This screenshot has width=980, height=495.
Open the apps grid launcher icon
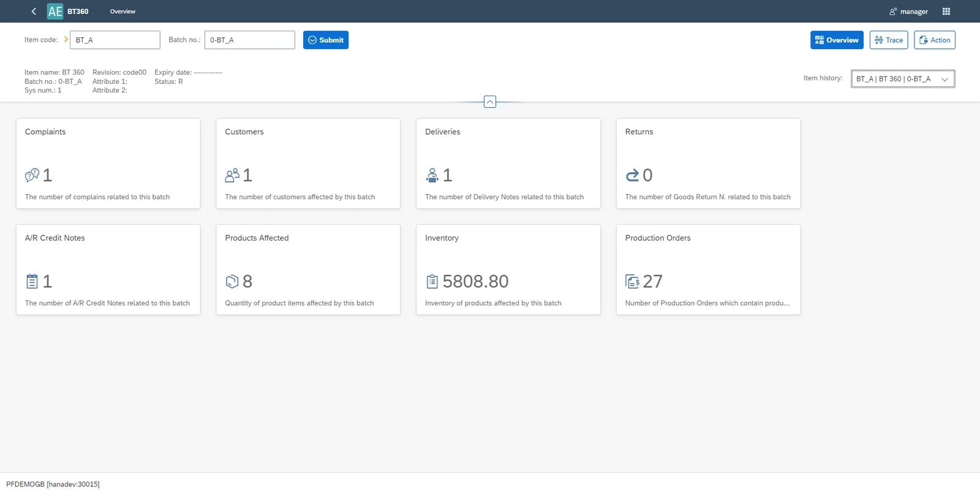tap(946, 11)
